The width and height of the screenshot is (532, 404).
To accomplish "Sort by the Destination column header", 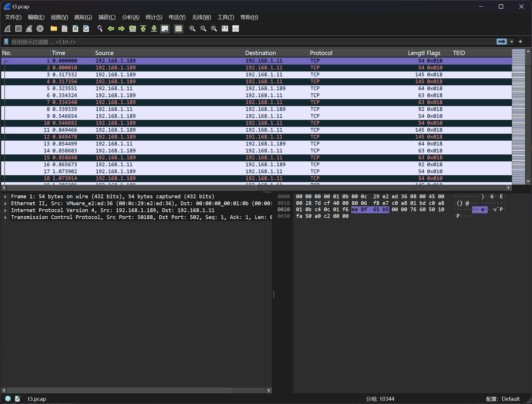I will pos(276,53).
